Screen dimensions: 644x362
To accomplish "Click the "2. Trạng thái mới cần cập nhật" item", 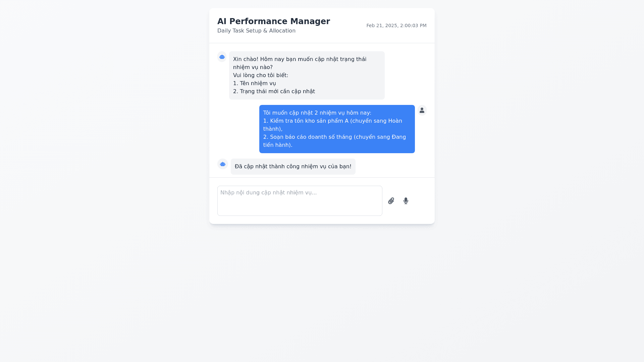I will [274, 92].
